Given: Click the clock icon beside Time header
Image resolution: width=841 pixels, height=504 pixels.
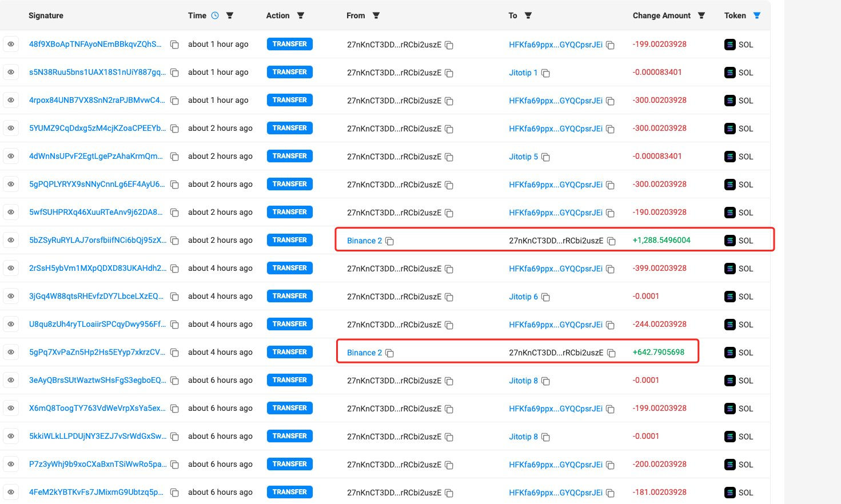Looking at the screenshot, I should [x=215, y=15].
